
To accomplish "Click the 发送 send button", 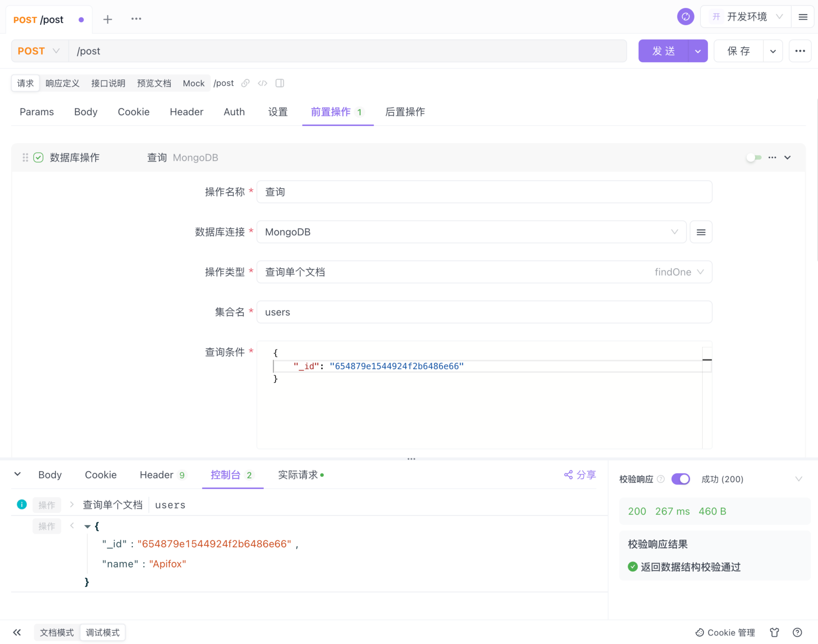I will (663, 51).
